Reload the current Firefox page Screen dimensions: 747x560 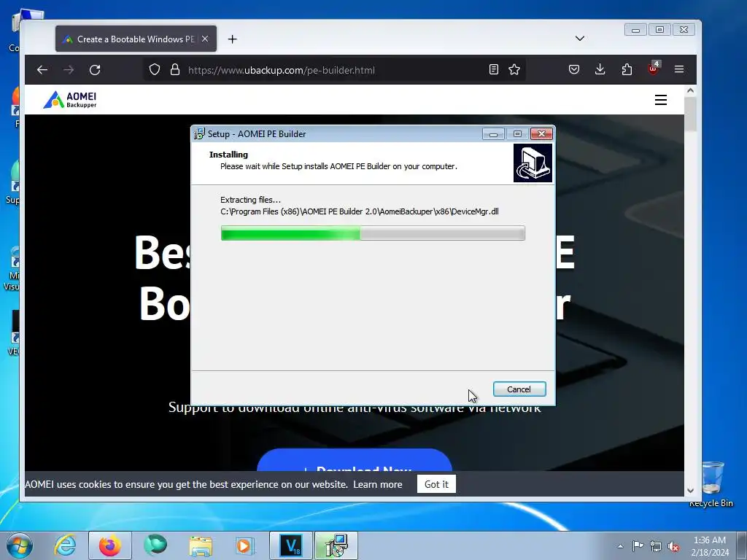coord(95,70)
